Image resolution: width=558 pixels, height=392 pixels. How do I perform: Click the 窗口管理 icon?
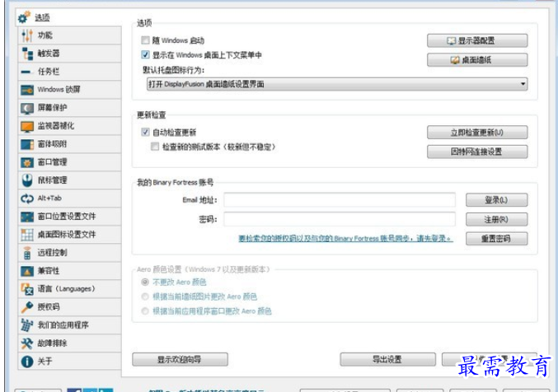[27, 162]
